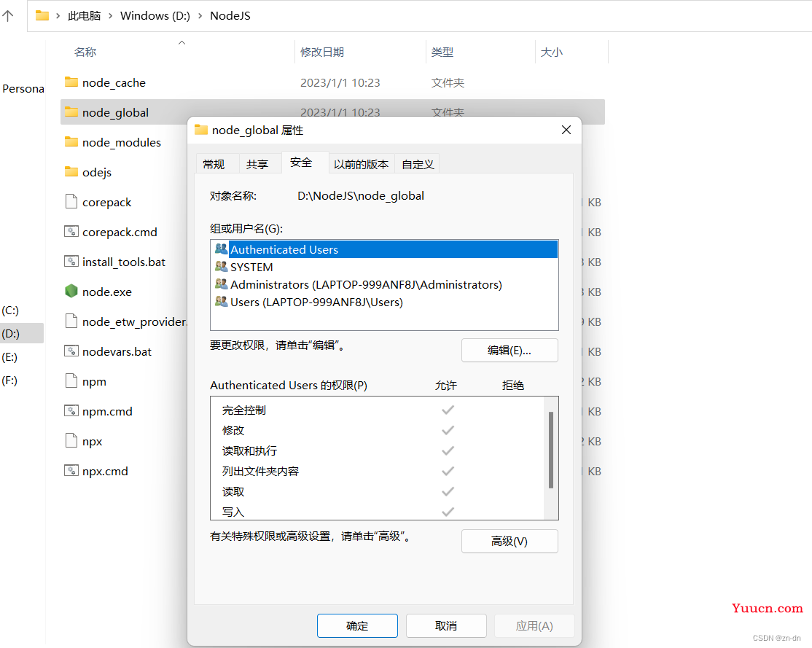Click the corepack.cmd script icon
Screen dimensions: 812x648
click(71, 231)
